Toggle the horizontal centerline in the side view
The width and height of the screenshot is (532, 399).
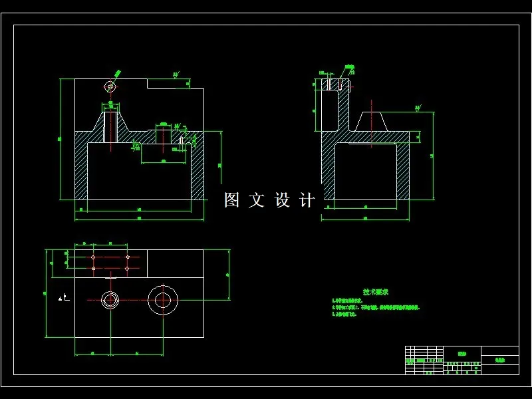350,86
